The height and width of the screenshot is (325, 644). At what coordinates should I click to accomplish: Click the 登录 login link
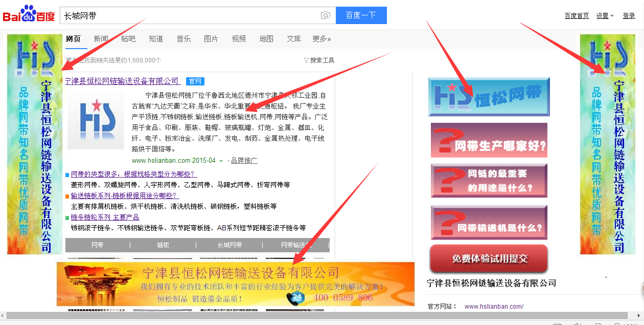[629, 16]
